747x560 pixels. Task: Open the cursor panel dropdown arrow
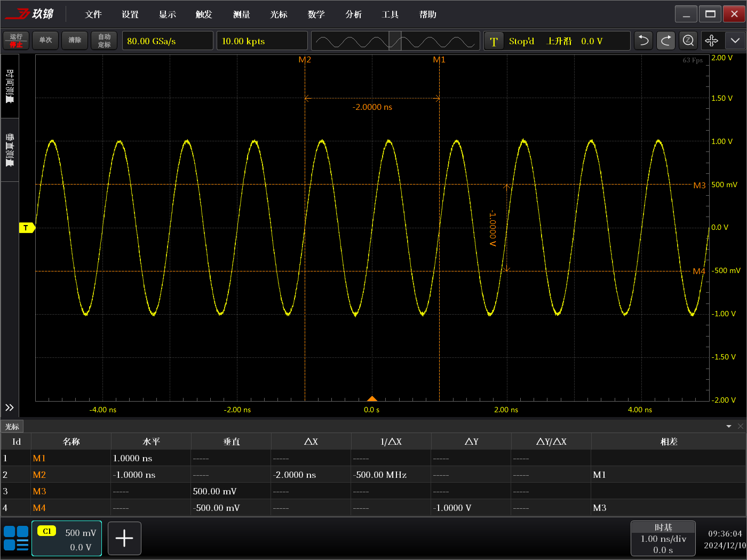click(x=729, y=426)
